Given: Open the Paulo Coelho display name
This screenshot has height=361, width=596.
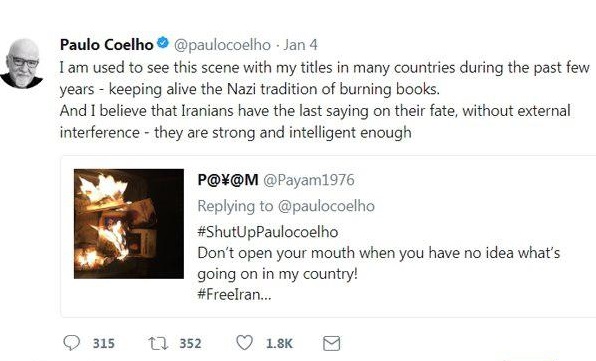Looking at the screenshot, I should (x=106, y=44).
